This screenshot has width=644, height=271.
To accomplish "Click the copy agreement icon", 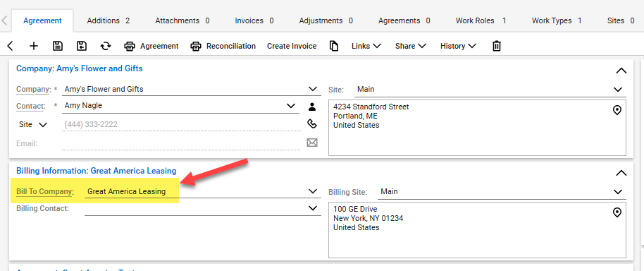I will click(x=334, y=46).
